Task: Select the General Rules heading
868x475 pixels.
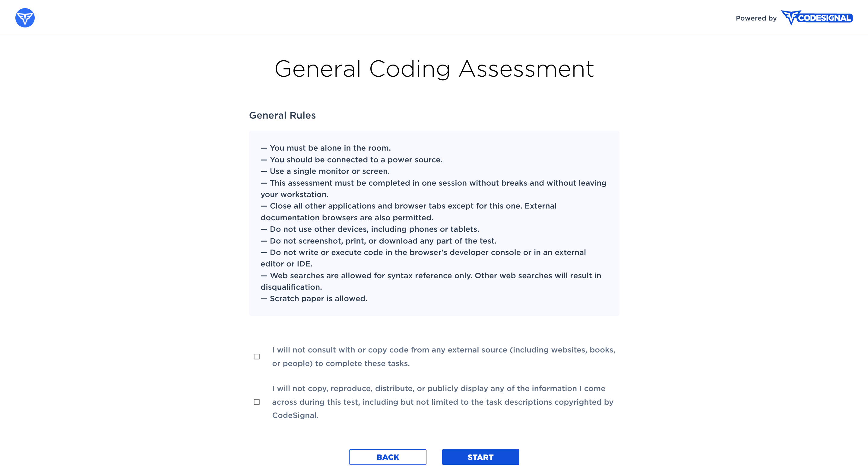Action: click(x=282, y=115)
